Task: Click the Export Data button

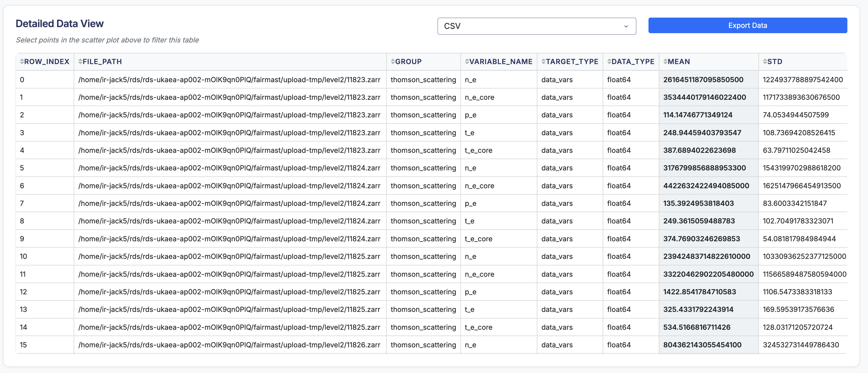Action: (747, 25)
